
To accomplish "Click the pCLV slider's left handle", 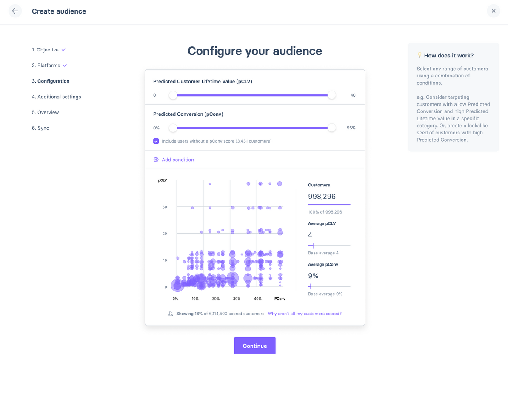I will tap(173, 95).
